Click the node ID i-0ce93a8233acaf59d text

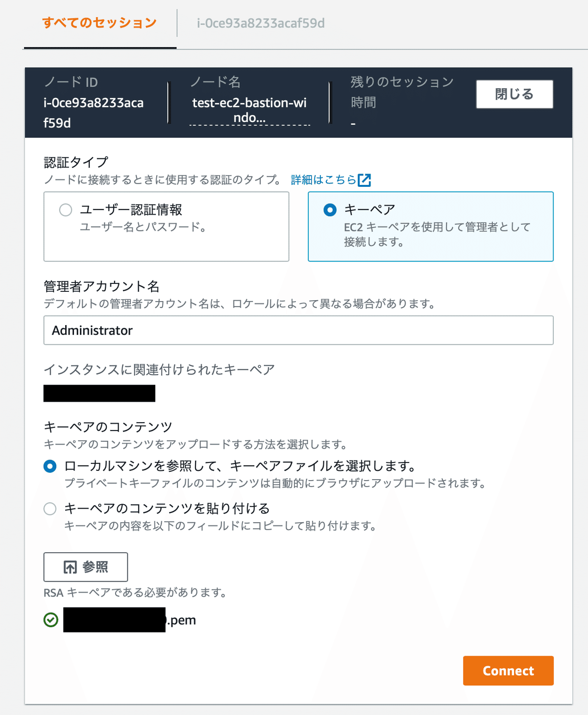coord(94,113)
